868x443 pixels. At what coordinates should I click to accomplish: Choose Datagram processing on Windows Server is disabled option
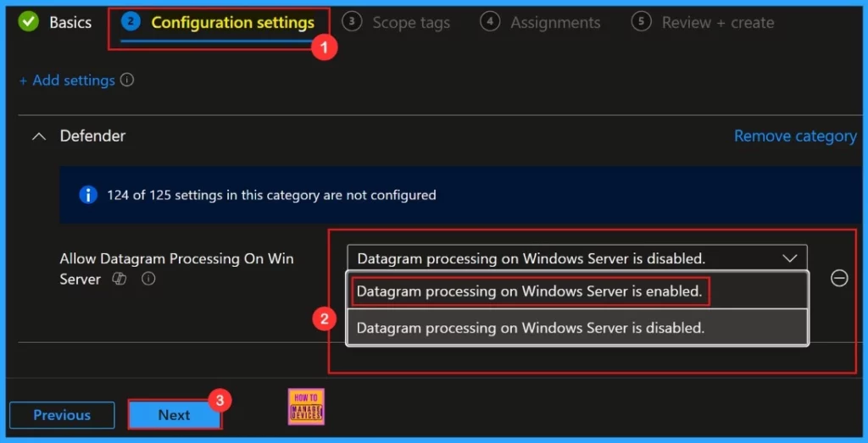(x=577, y=328)
